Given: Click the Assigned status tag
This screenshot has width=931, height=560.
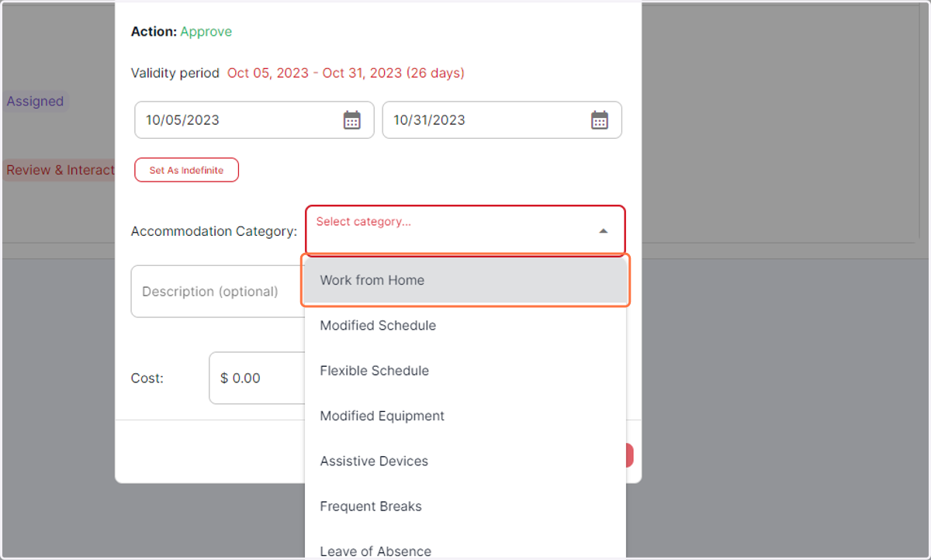Looking at the screenshot, I should [x=35, y=101].
